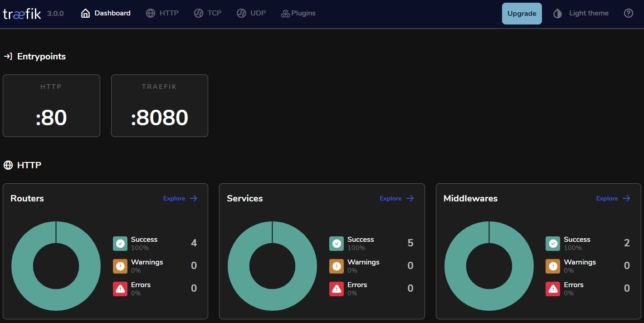Click the Entrypoints section arrow icon

click(x=8, y=57)
